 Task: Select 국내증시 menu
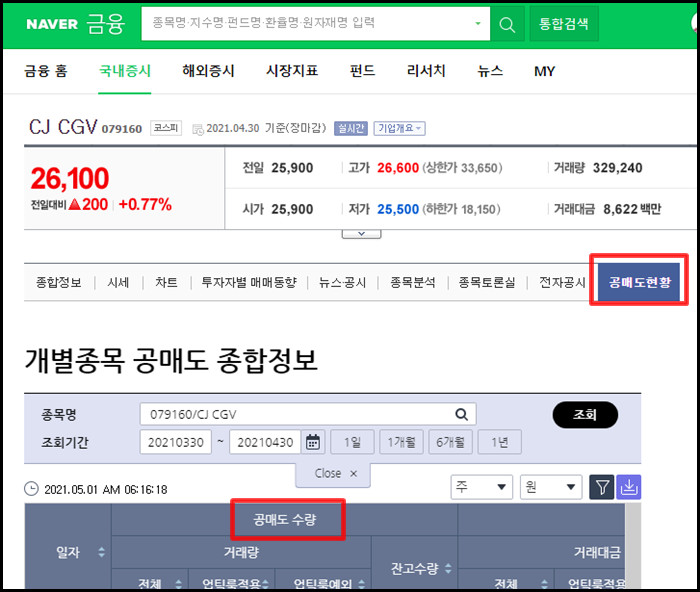[x=125, y=71]
